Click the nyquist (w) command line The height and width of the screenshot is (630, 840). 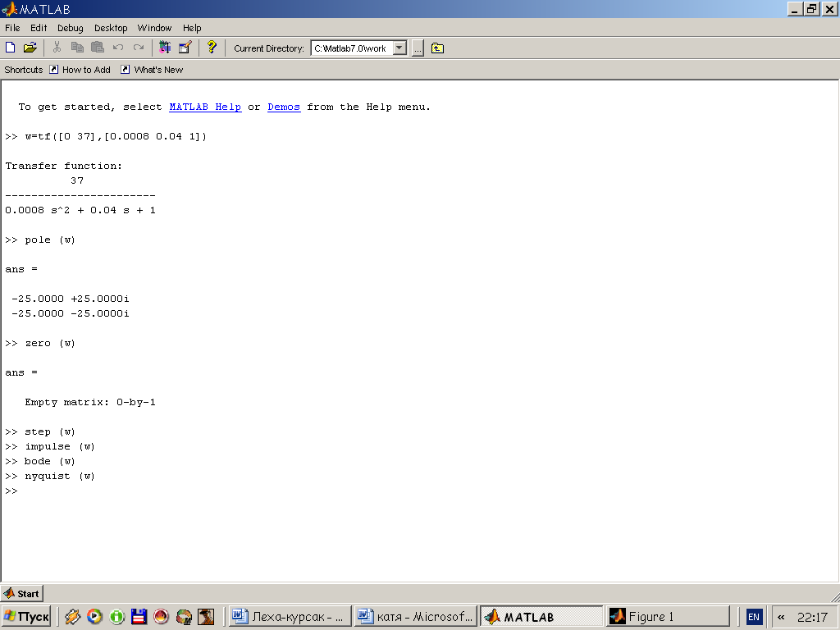tap(50, 476)
